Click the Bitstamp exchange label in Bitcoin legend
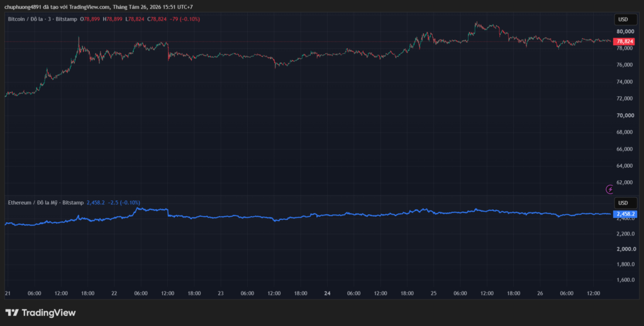 [65, 19]
